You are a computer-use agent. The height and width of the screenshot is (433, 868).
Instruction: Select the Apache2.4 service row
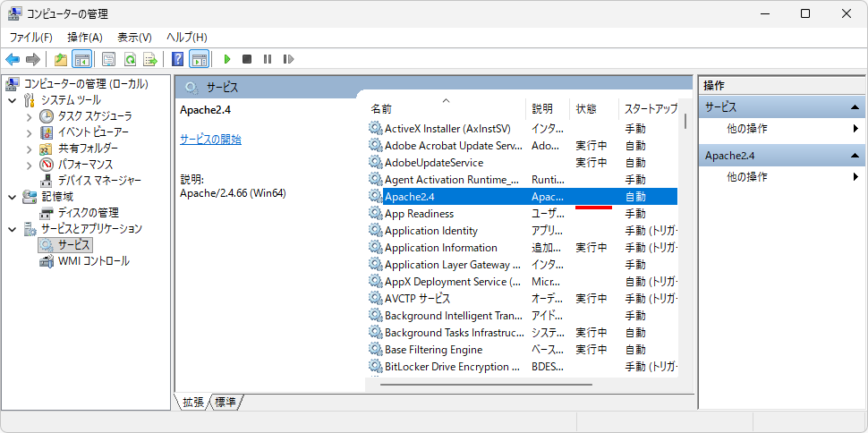click(x=522, y=197)
